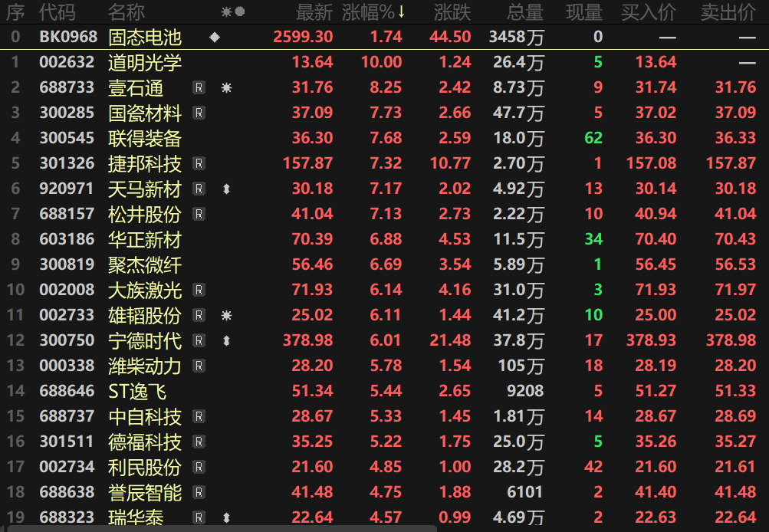Sort by 涨跌 column header
Image resolution: width=769 pixels, height=532 pixels.
(x=452, y=12)
